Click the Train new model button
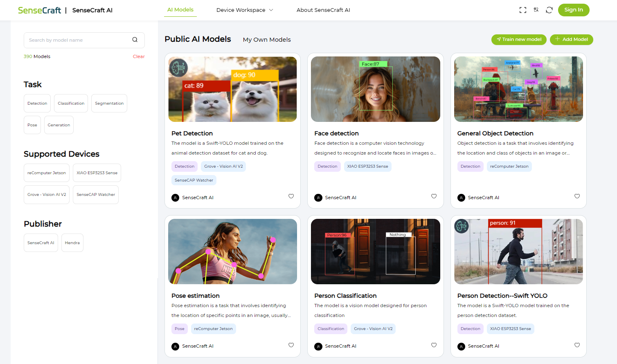This screenshot has height=364, width=617. click(519, 40)
